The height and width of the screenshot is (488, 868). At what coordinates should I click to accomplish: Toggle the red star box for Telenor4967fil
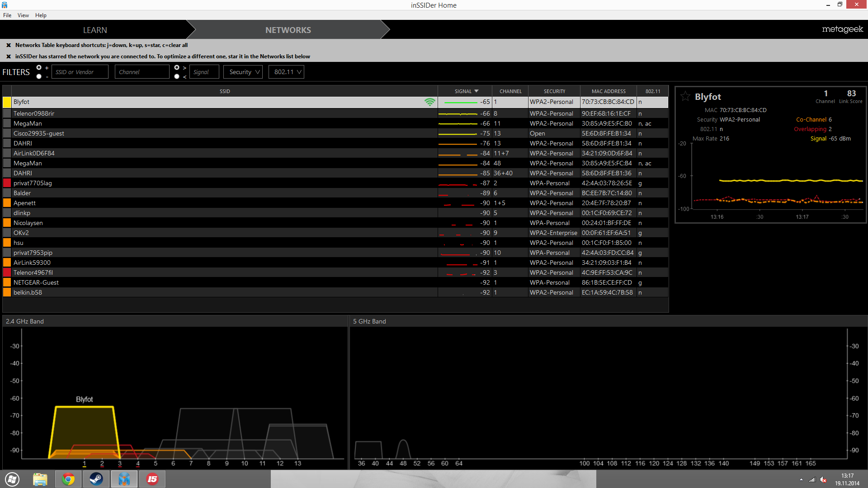7,272
